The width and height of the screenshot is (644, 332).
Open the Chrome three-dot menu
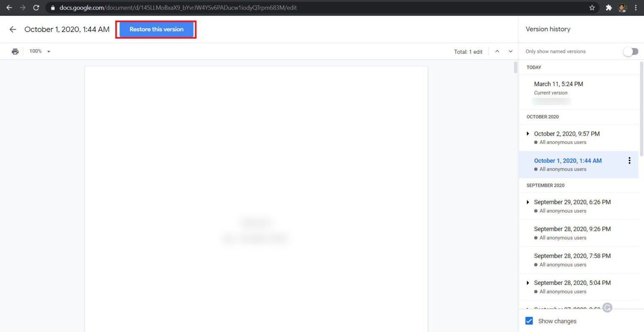point(636,8)
